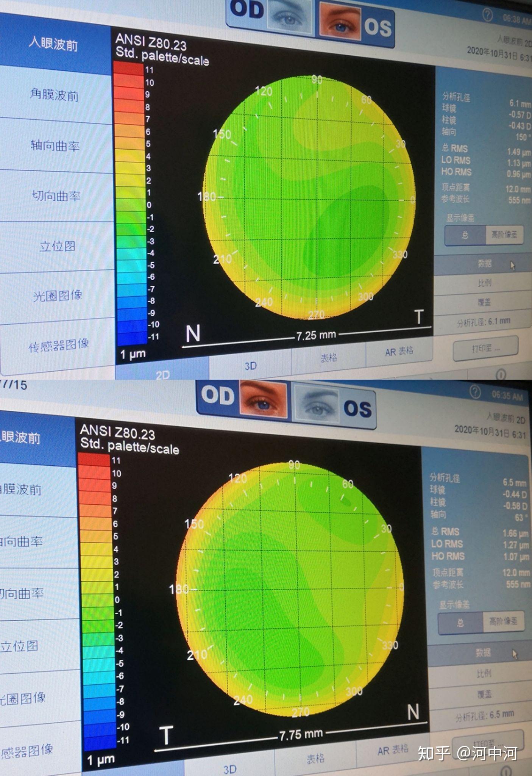Click the red 11 level on color scale
Screen dimensions: 532x776
pyautogui.click(x=129, y=69)
